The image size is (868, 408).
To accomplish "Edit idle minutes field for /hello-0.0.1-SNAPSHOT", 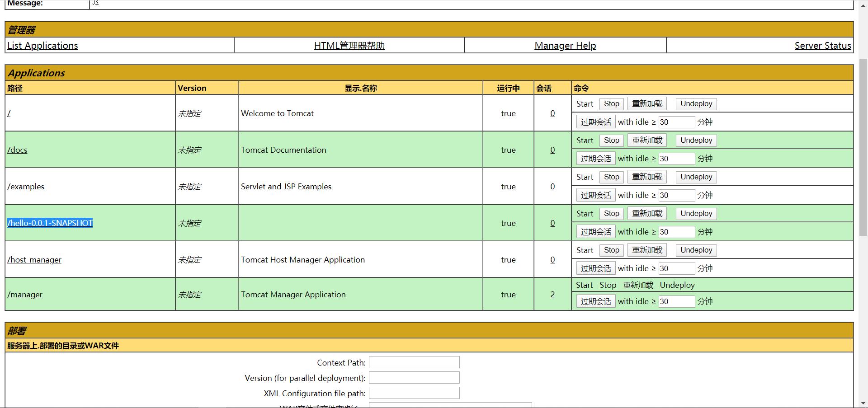I will [x=676, y=232].
